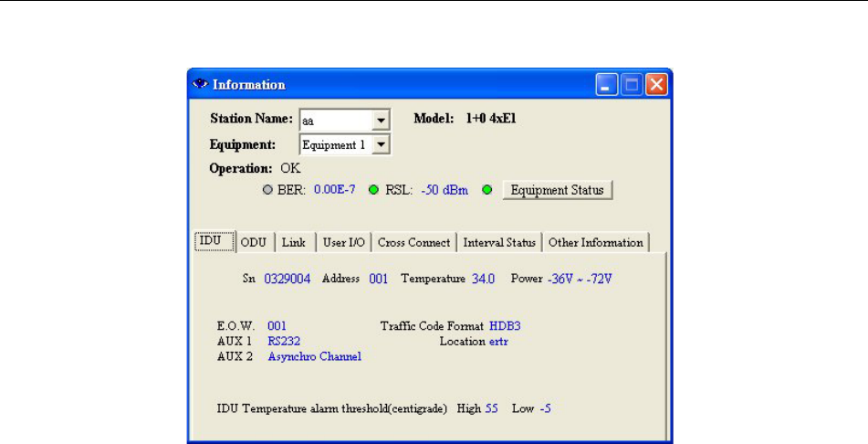Click the grey BER status indicator
The image size is (868, 444).
click(x=268, y=190)
